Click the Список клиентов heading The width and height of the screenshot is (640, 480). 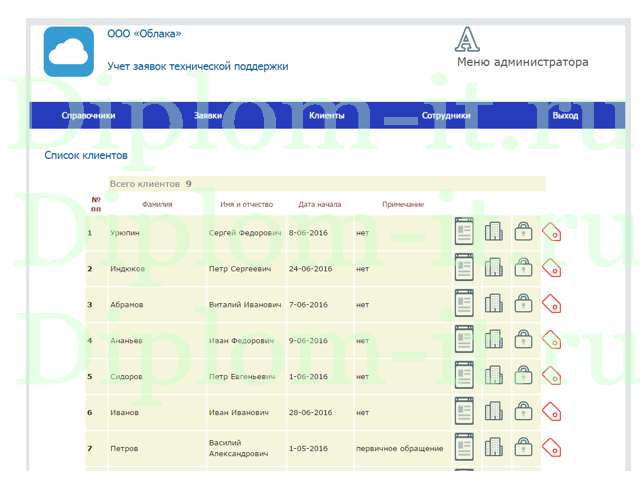(86, 156)
